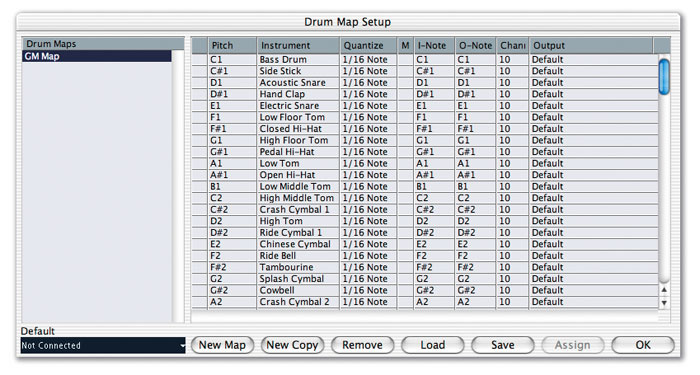Click pitch cell F#1
The width and height of the screenshot is (700, 375).
pyautogui.click(x=232, y=129)
